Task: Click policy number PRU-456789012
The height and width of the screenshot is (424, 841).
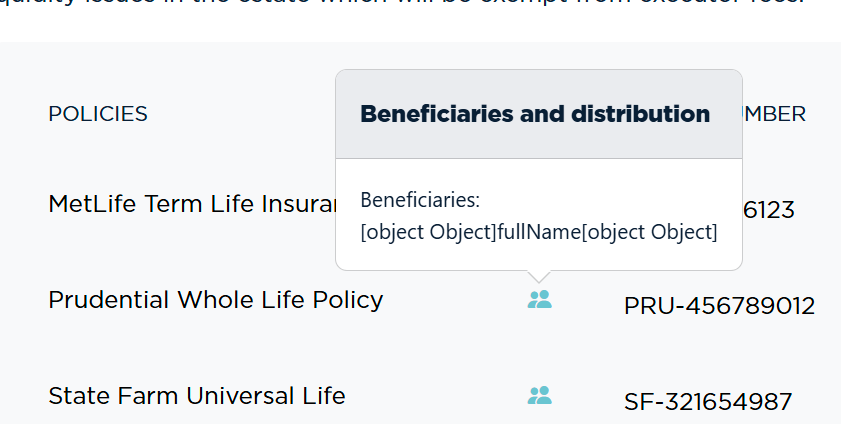Action: tap(719, 306)
